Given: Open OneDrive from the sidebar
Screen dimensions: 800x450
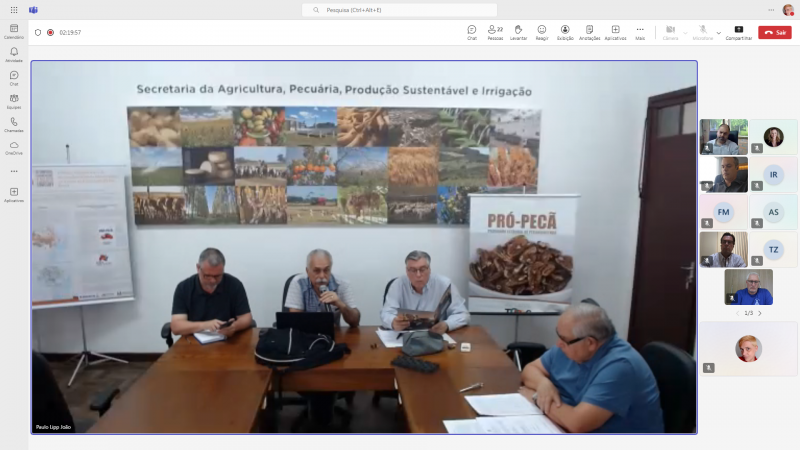Looking at the screenshot, I should [14, 147].
